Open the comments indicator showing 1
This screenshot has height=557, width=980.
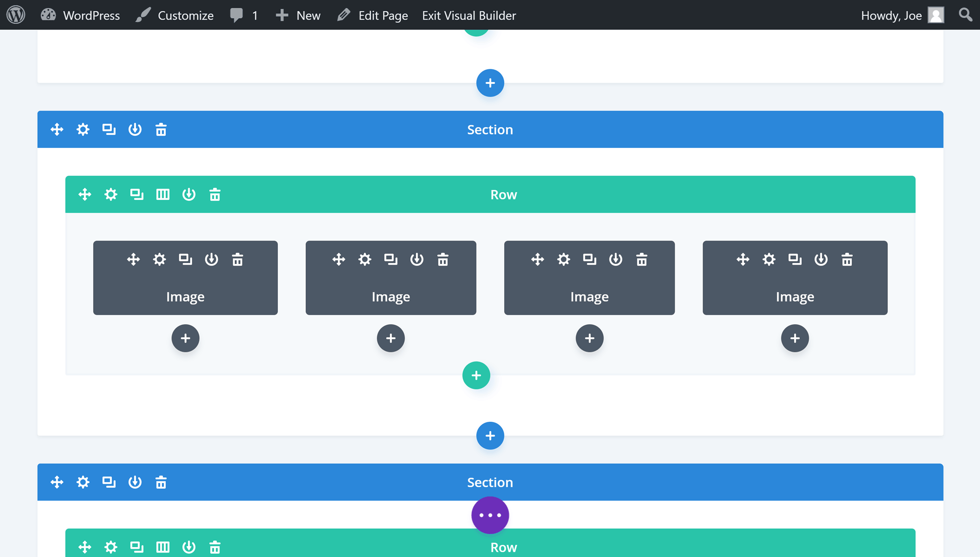tap(244, 15)
